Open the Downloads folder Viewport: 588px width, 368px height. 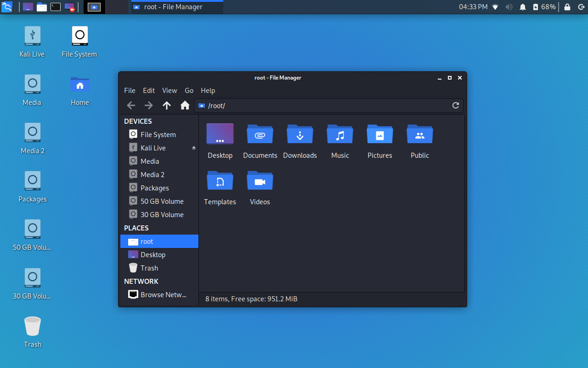point(300,138)
